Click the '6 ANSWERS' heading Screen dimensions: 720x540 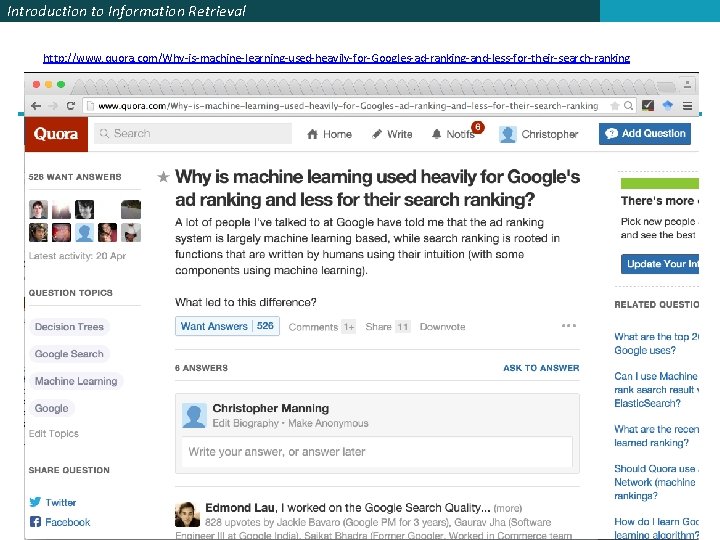pos(201,368)
